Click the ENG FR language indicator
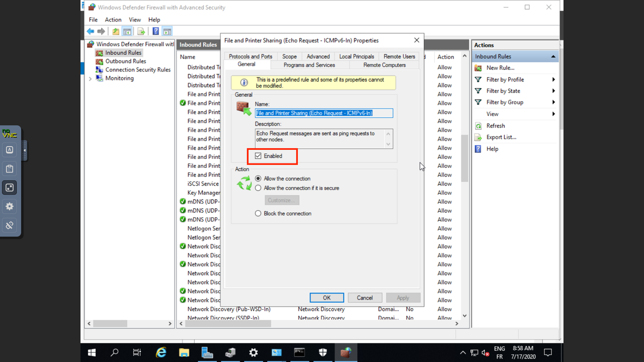The image size is (644, 362). point(499,352)
